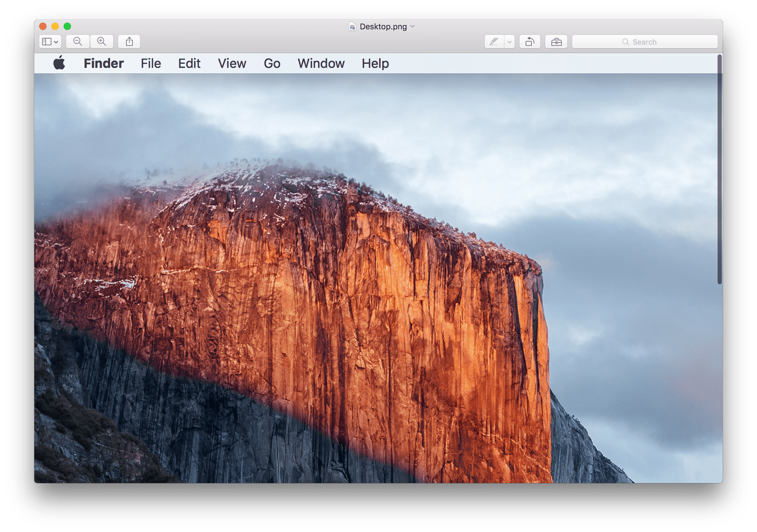
Task: Select the Highlight pen tool
Action: click(x=494, y=42)
